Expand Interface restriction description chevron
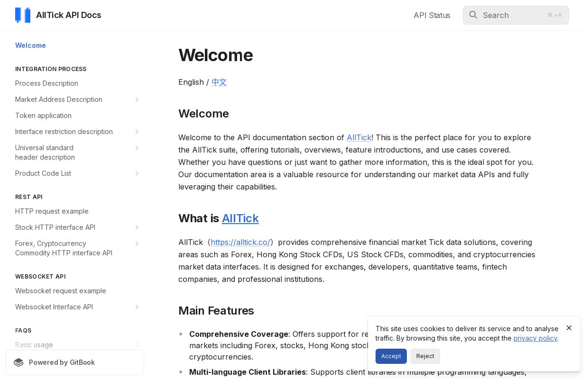 (137, 132)
